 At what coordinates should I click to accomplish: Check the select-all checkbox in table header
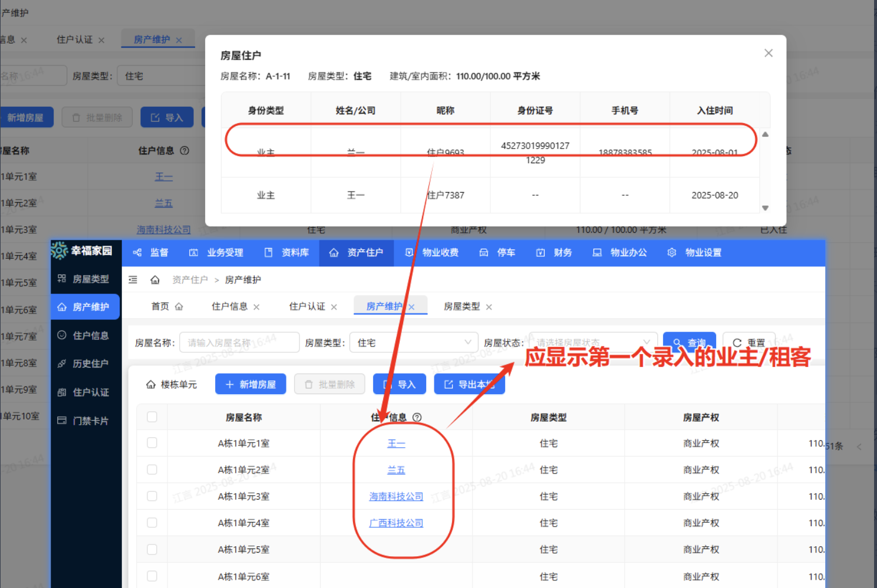point(152,417)
